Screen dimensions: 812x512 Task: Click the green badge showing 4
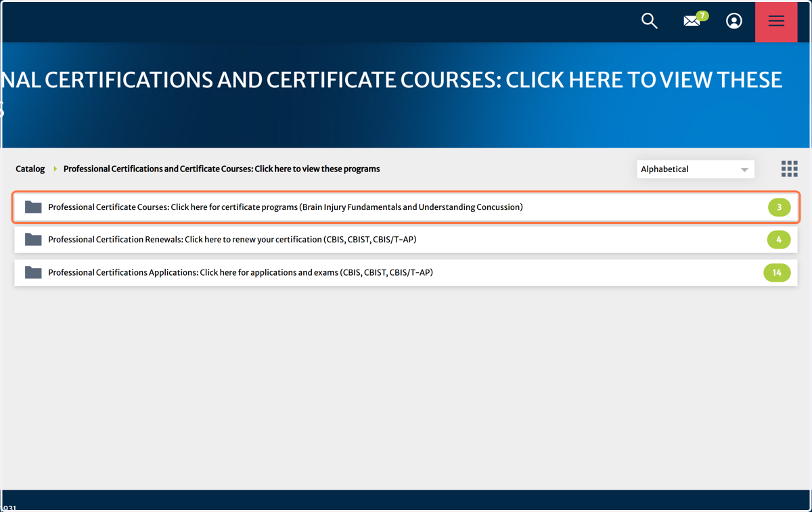pyautogui.click(x=779, y=240)
